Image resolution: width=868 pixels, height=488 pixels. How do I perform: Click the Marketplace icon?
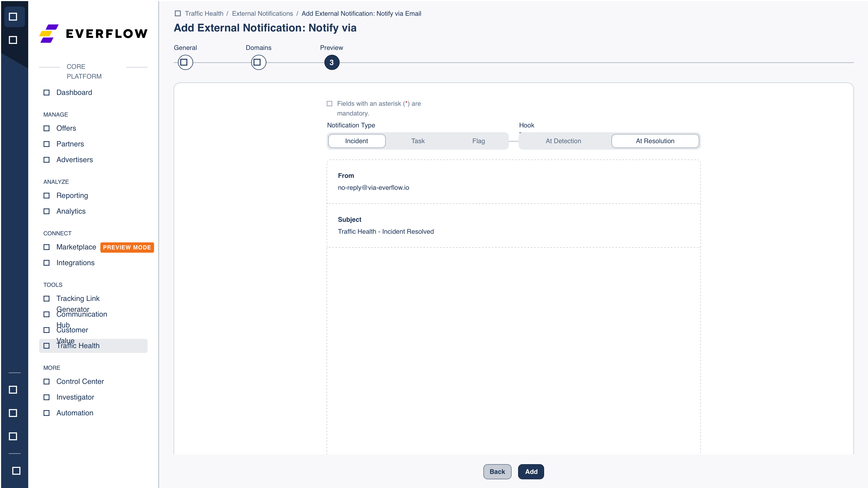pyautogui.click(x=46, y=247)
